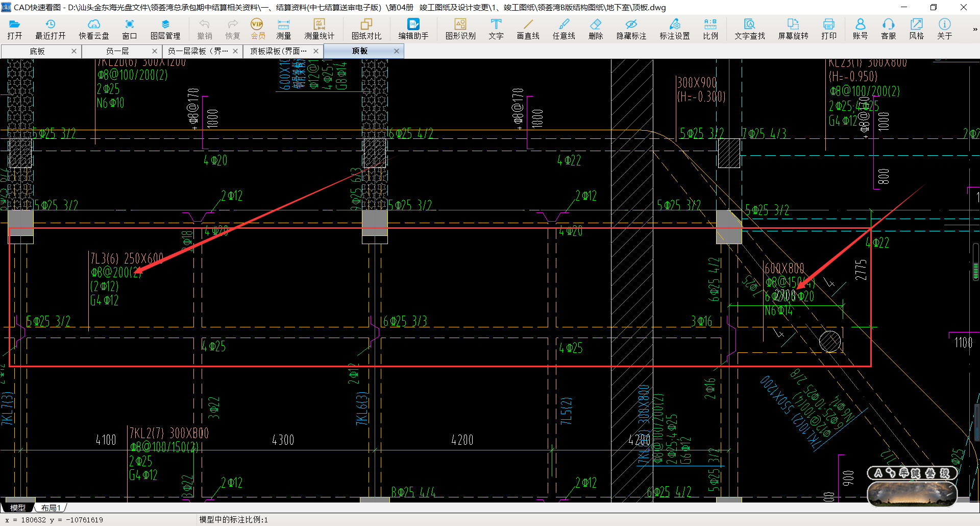
Task: Switch to 顶板梁板 drawing tab
Action: click(x=279, y=51)
